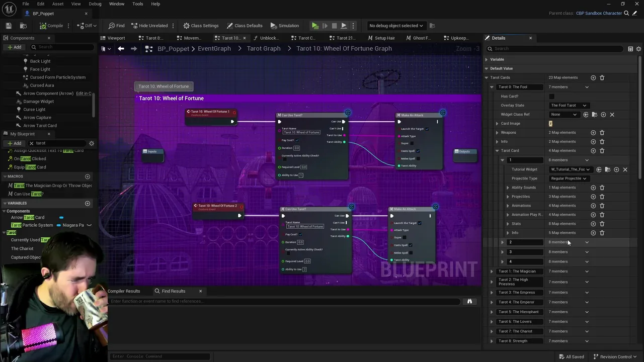Add a new component with Add button
This screenshot has height=362, width=644.
[x=14, y=47]
